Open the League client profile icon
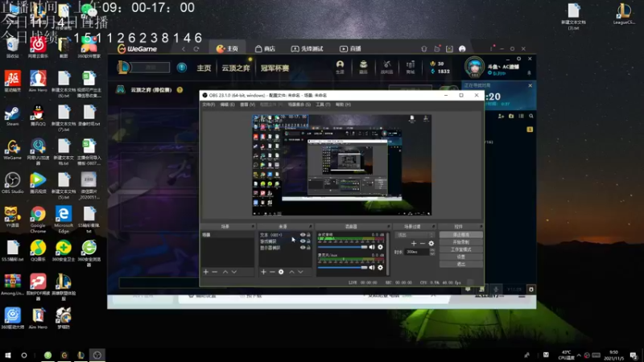Viewport: 644px width, 362px height. tap(340, 67)
